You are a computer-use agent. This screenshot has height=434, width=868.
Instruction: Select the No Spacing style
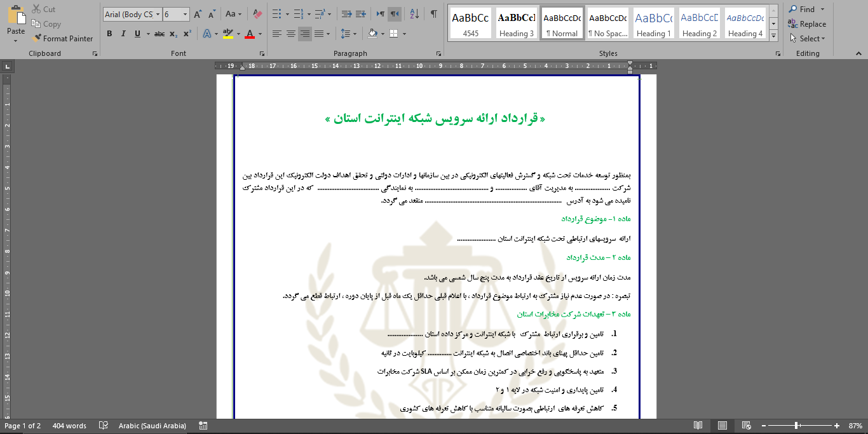607,24
